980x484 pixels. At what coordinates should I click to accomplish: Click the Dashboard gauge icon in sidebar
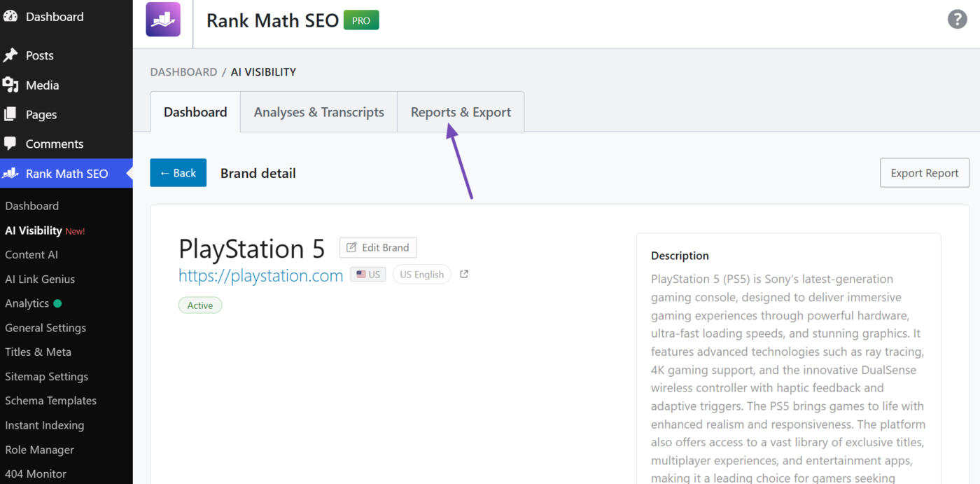(x=10, y=16)
